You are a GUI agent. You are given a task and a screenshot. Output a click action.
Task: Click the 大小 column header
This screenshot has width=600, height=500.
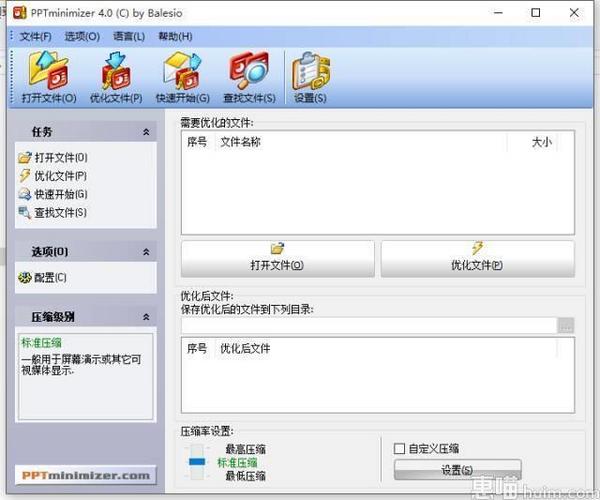pyautogui.click(x=532, y=142)
